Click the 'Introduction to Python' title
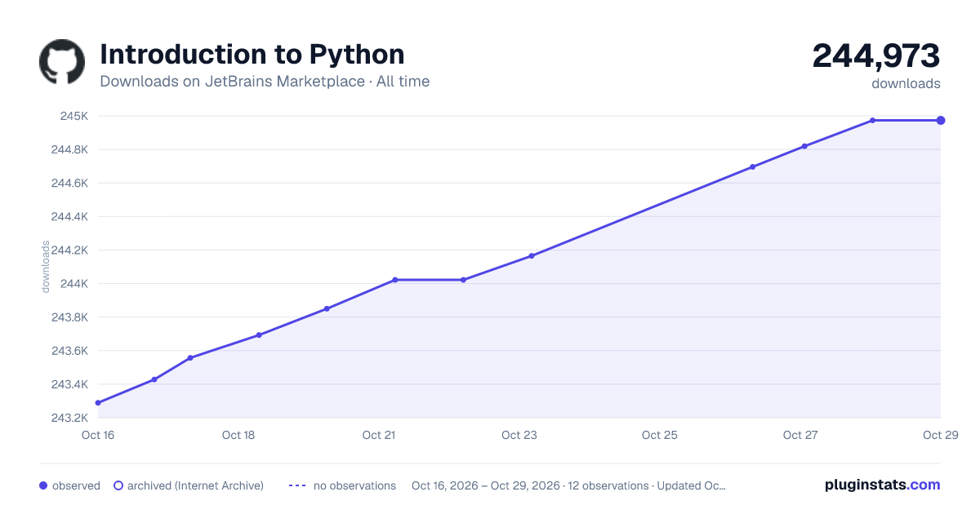 252,54
